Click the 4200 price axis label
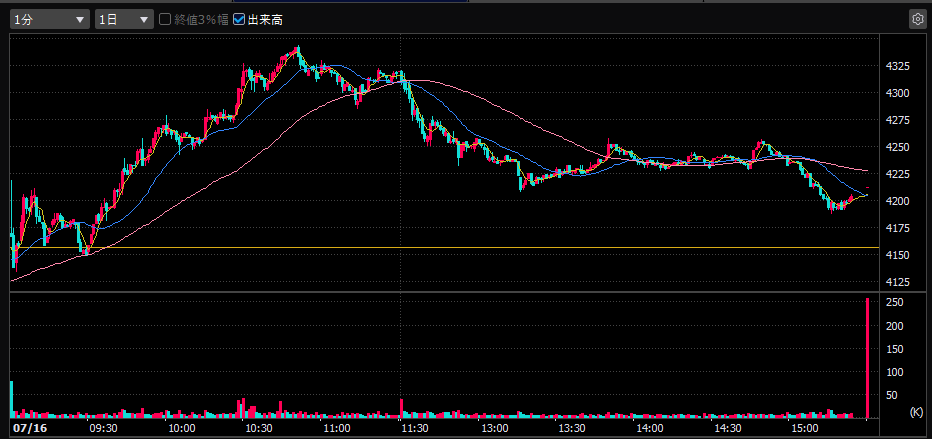 coord(897,201)
